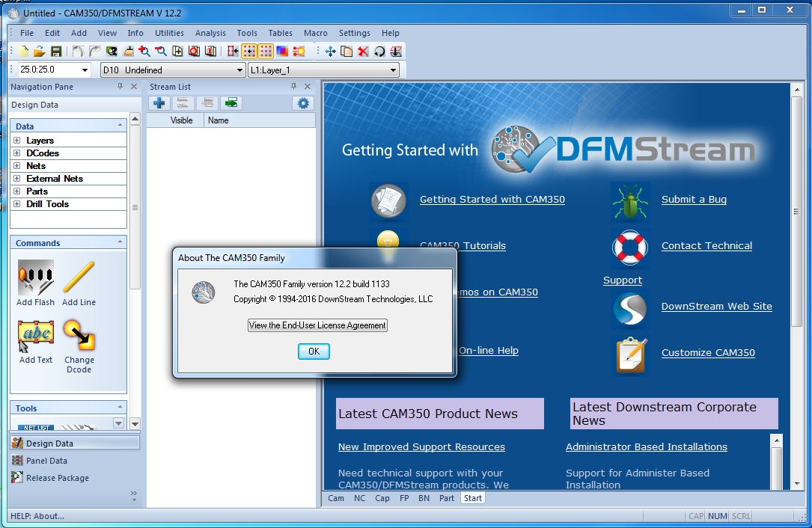The height and width of the screenshot is (528, 812).
Task: Open the DownStream Web Site link
Action: coord(717,307)
